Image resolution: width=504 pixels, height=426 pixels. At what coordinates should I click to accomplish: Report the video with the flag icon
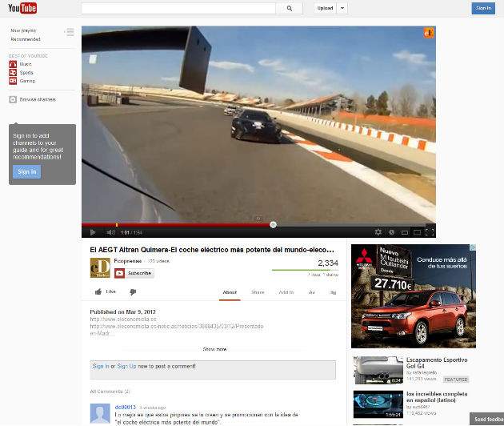(x=333, y=292)
